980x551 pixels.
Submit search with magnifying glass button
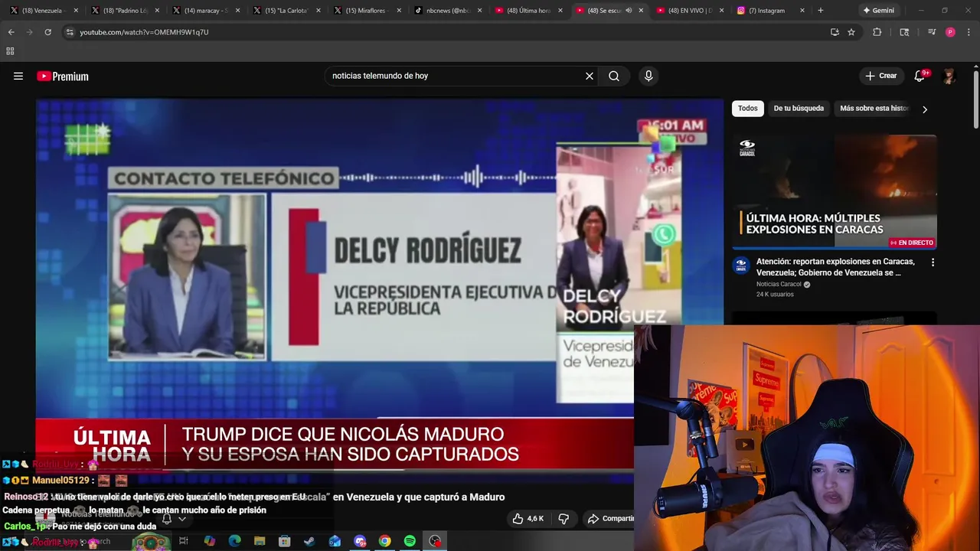coord(614,76)
